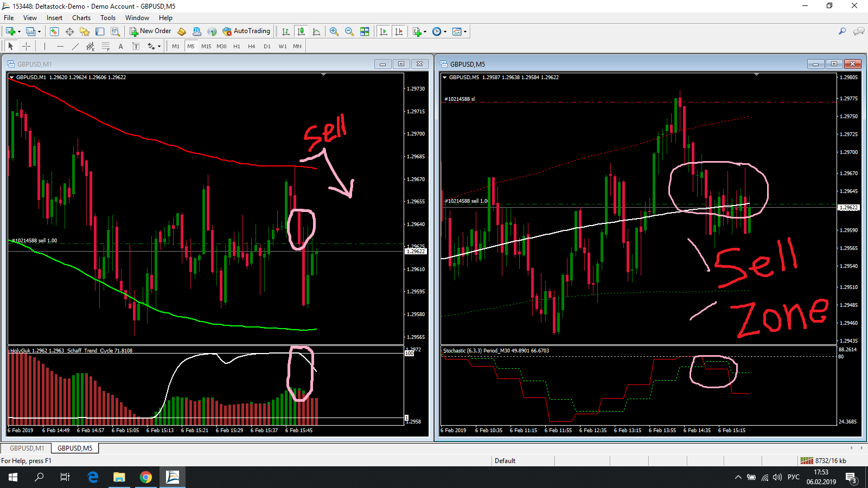Viewport: 868px width, 488px height.
Task: Toggle the Terminal window icon
Action: (x=100, y=31)
